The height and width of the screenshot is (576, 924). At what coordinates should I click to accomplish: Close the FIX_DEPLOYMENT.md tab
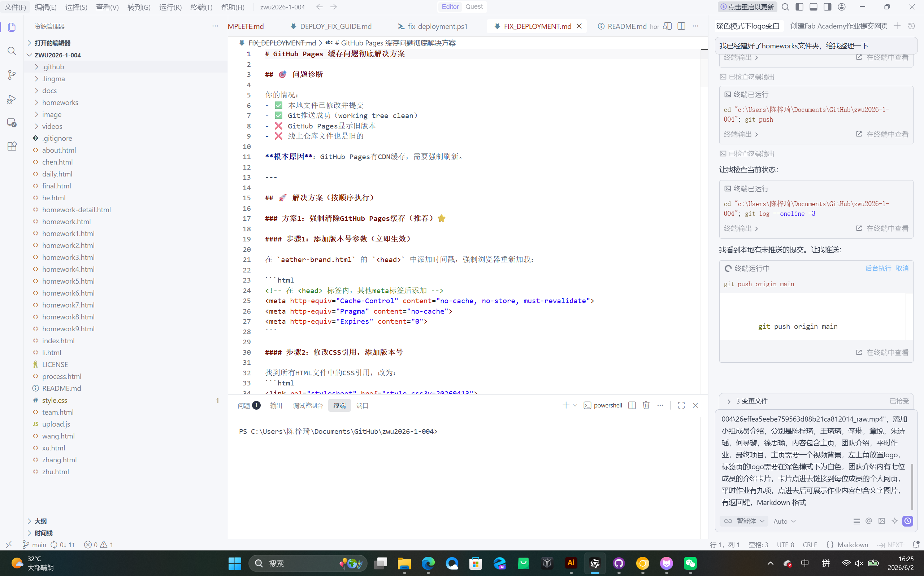[x=579, y=26]
